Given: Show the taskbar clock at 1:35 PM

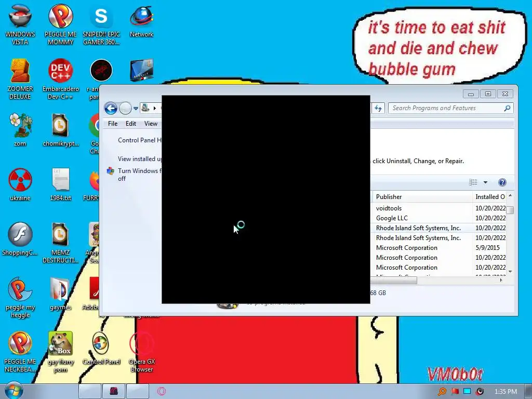Looking at the screenshot, I should point(506,392).
